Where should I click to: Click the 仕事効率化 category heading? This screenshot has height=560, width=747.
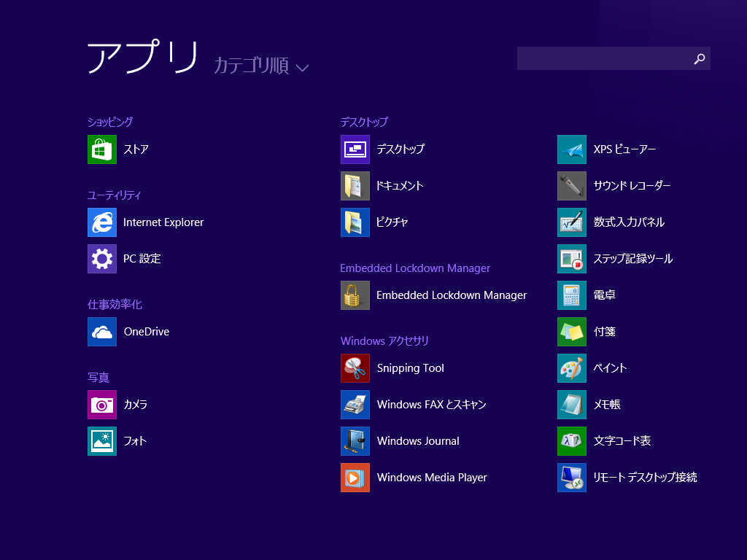point(115,305)
